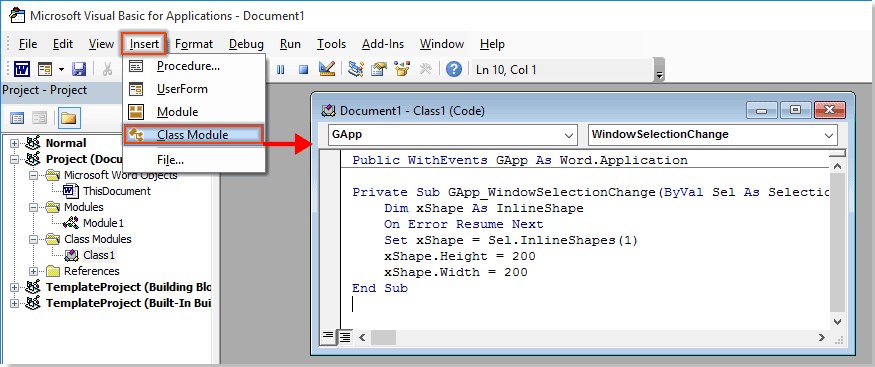Open Project Explorer from toolbar icon
Screen dimensions: 875x367
click(356, 69)
